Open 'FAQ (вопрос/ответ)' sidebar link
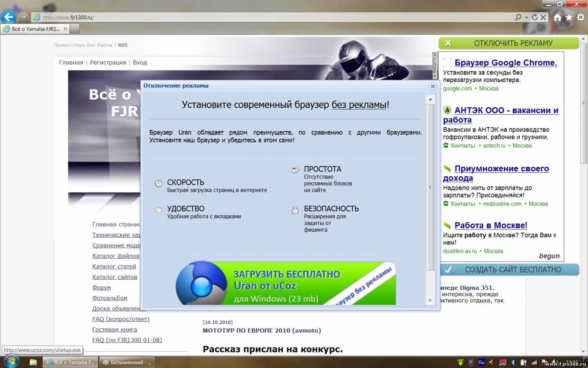This screenshot has width=588, height=368. point(121,319)
